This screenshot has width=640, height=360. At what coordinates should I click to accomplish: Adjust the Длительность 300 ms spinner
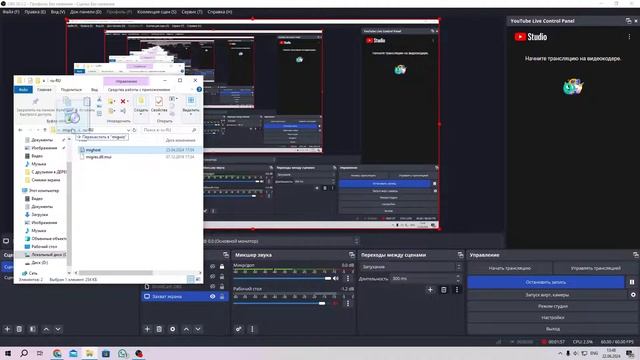[458, 278]
